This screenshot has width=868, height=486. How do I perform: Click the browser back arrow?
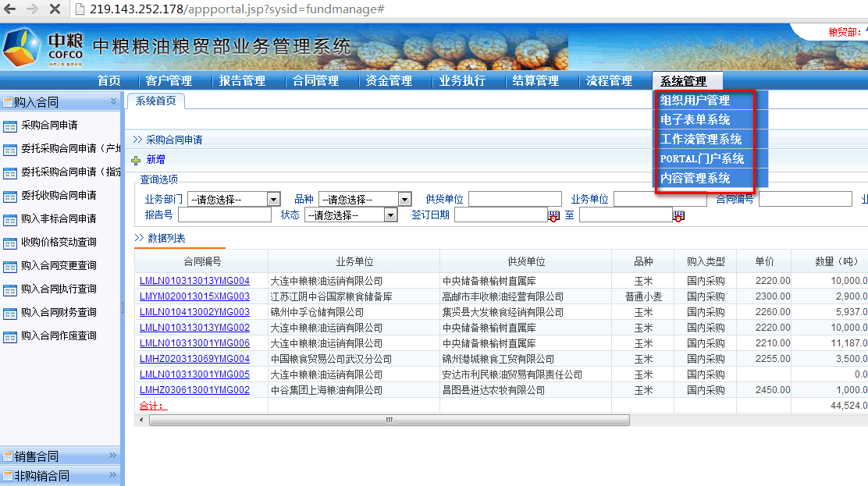[10, 9]
